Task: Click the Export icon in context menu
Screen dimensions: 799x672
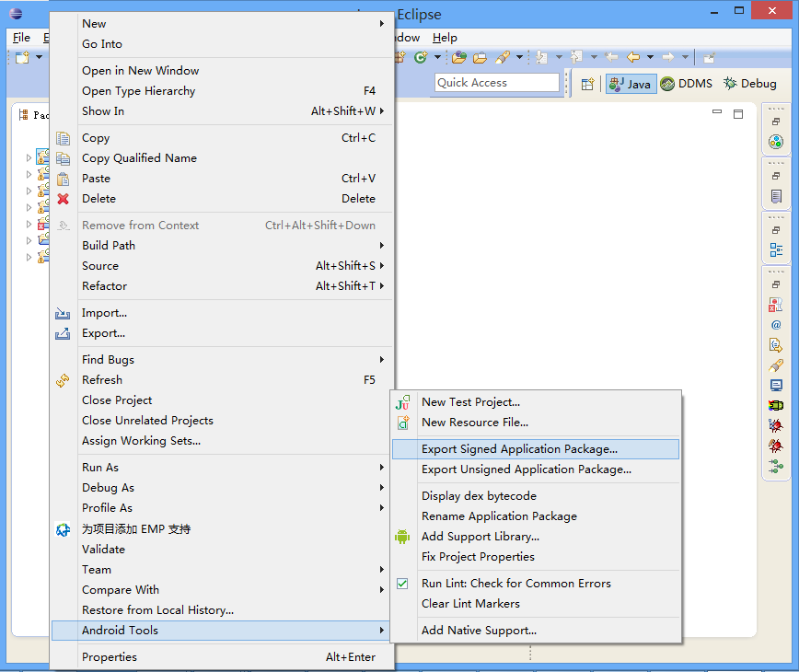Action: [63, 334]
